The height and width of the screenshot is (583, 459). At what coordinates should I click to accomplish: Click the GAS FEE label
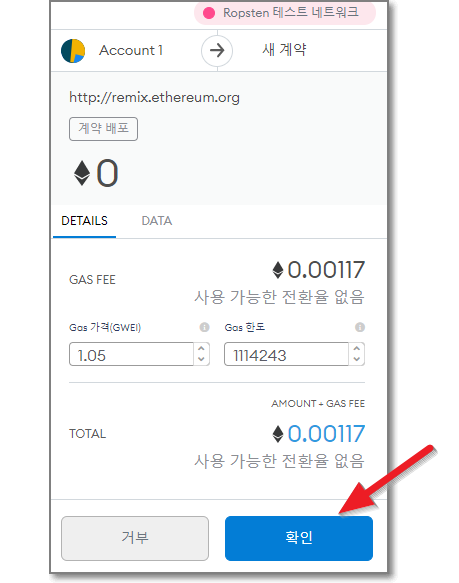[92, 280]
